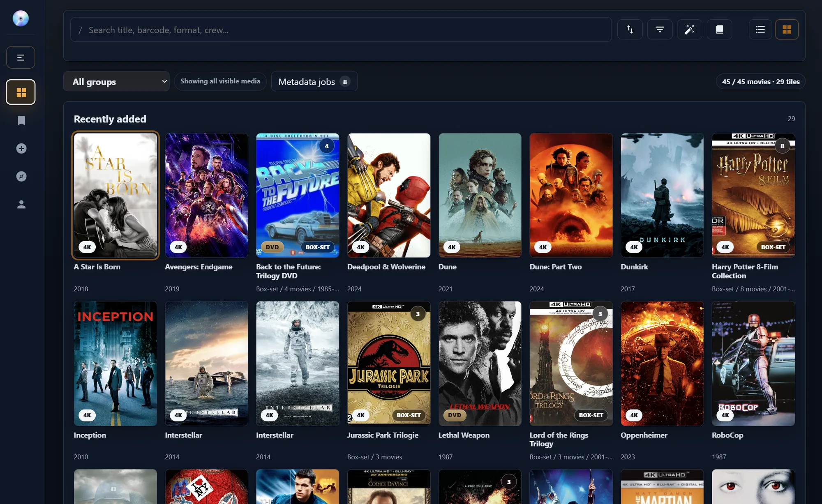This screenshot has height=504, width=822.
Task: Switch to list view
Action: (760, 30)
